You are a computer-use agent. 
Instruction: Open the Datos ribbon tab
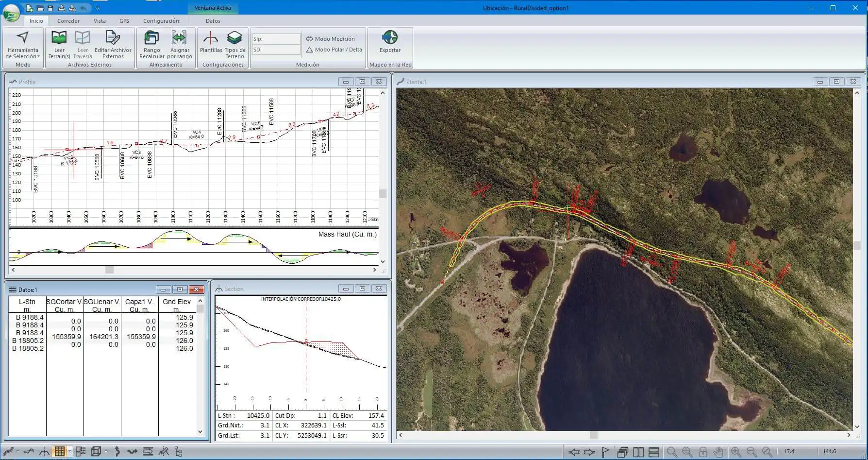click(x=213, y=21)
